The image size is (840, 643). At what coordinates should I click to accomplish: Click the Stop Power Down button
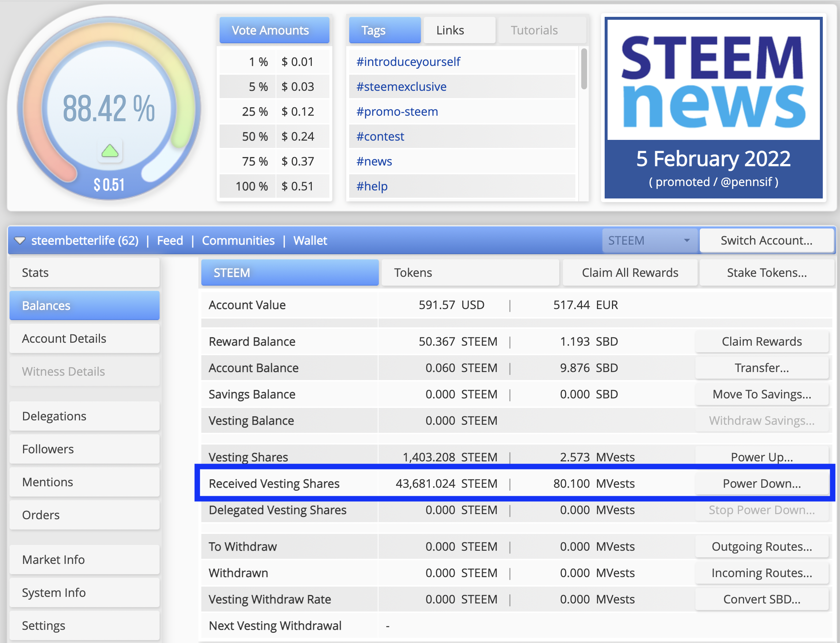tap(762, 510)
